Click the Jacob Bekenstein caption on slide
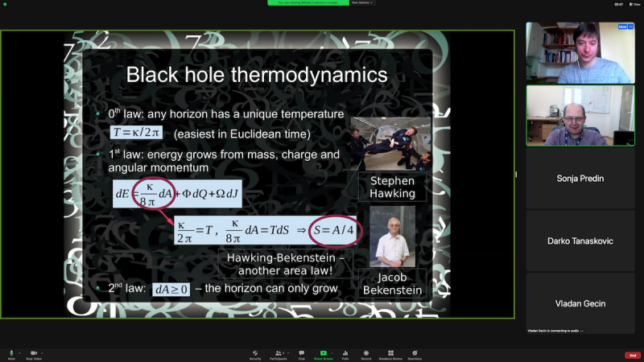The width and height of the screenshot is (644, 362). pos(392,284)
